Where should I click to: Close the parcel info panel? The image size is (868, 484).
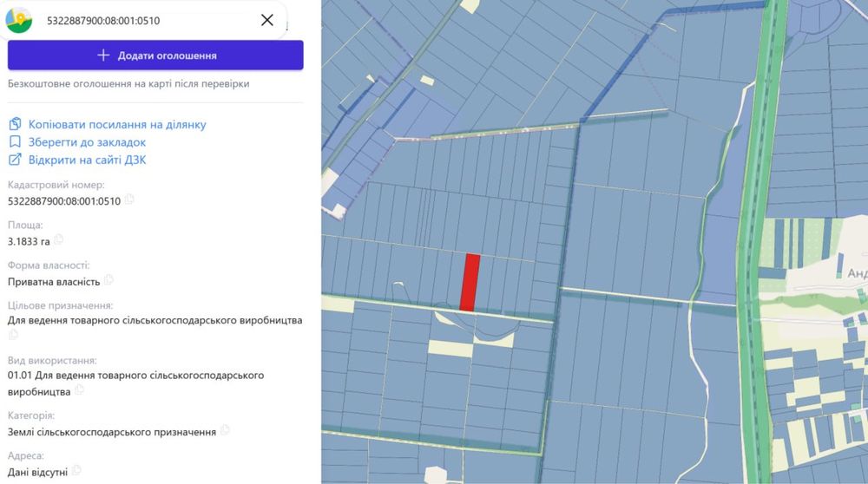point(266,21)
